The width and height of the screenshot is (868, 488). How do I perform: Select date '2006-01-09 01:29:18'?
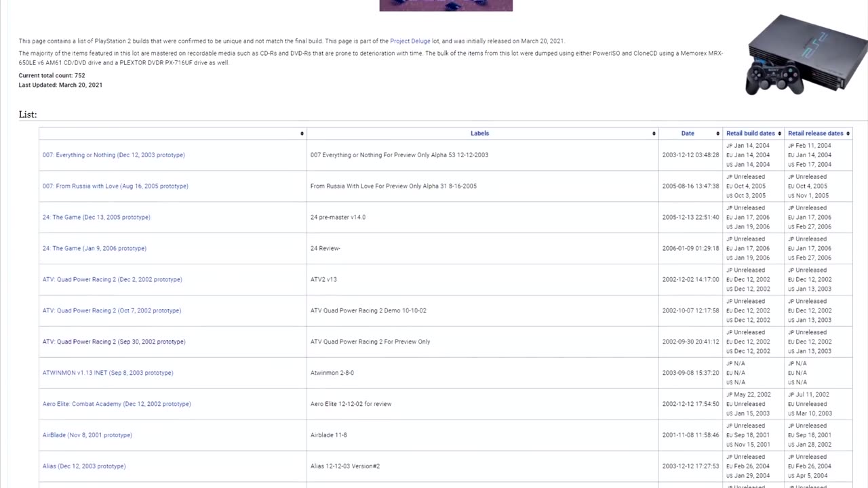[x=690, y=249]
